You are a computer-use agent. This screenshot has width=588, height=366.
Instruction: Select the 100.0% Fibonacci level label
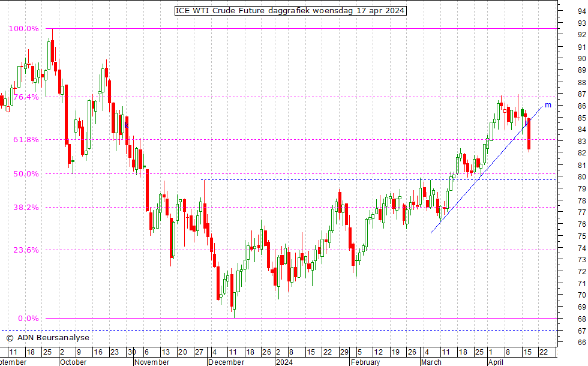click(x=23, y=29)
